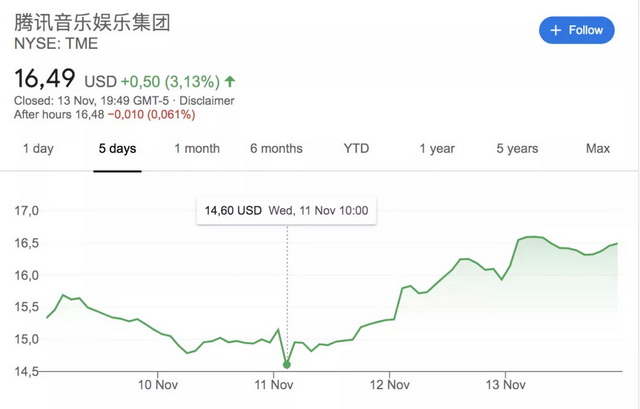Switch to the 1 day tab
Image resolution: width=640 pixels, height=409 pixels.
click(x=38, y=148)
